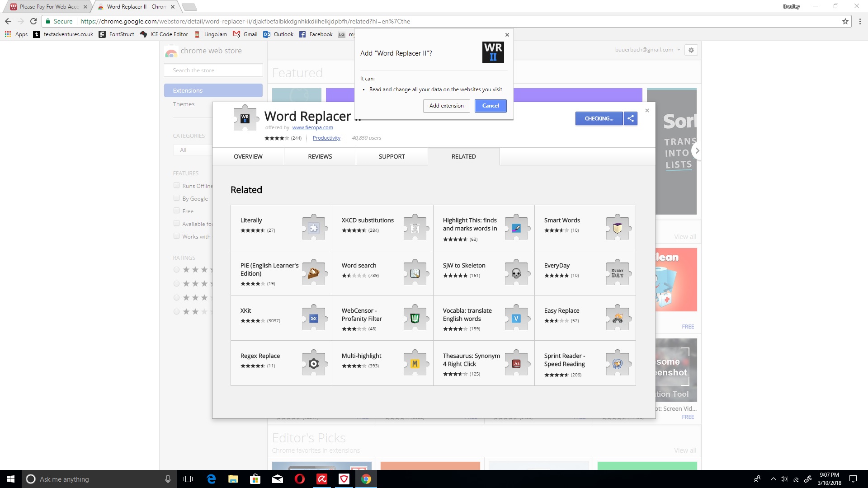The width and height of the screenshot is (868, 488).
Task: Click the Vocabla blue V icon
Action: (516, 318)
